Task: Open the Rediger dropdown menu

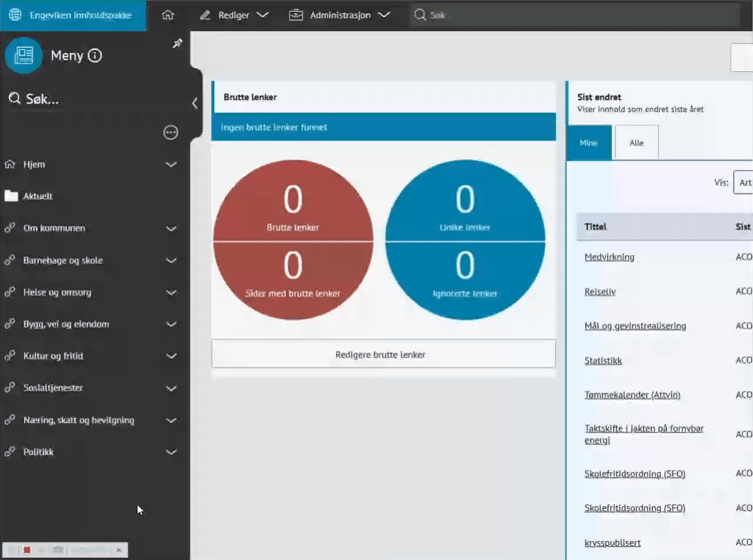Action: 234,15
